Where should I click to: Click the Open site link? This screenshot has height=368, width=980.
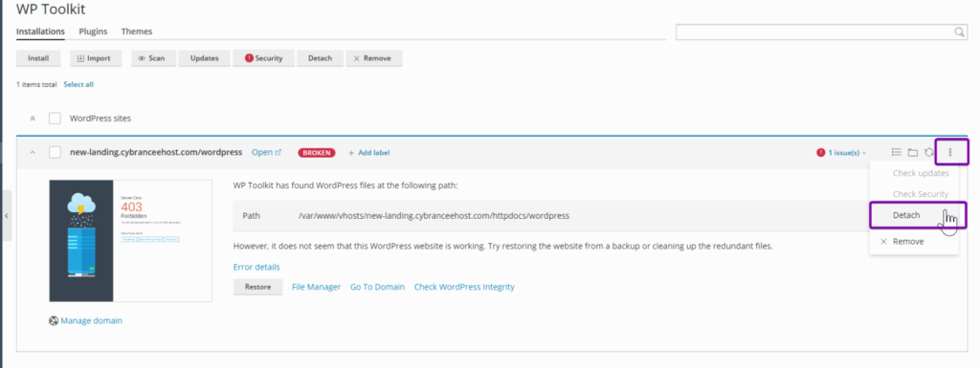pos(262,152)
